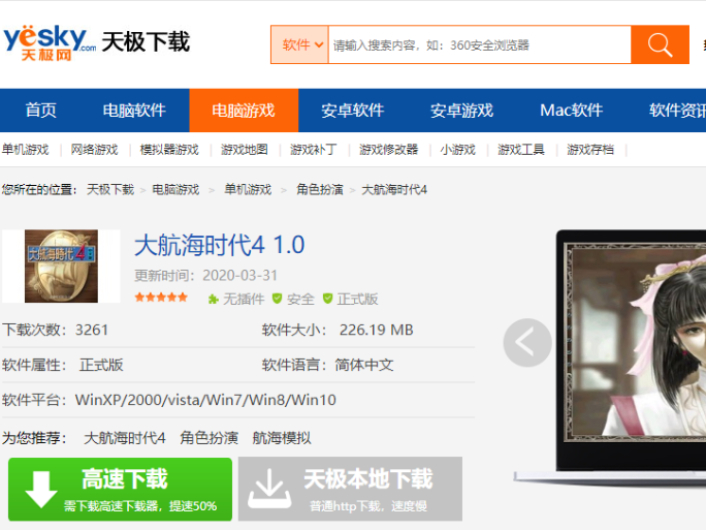706x530 pixels.
Task: Click the green 高速下载 button
Action: click(x=120, y=489)
